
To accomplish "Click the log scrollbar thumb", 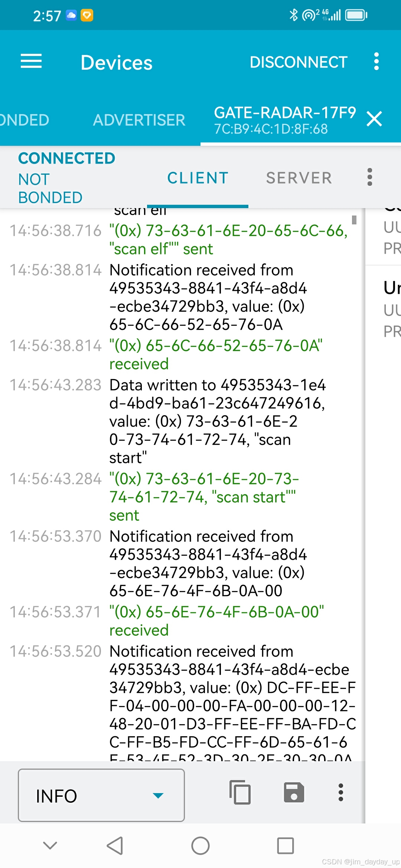I will (x=355, y=220).
